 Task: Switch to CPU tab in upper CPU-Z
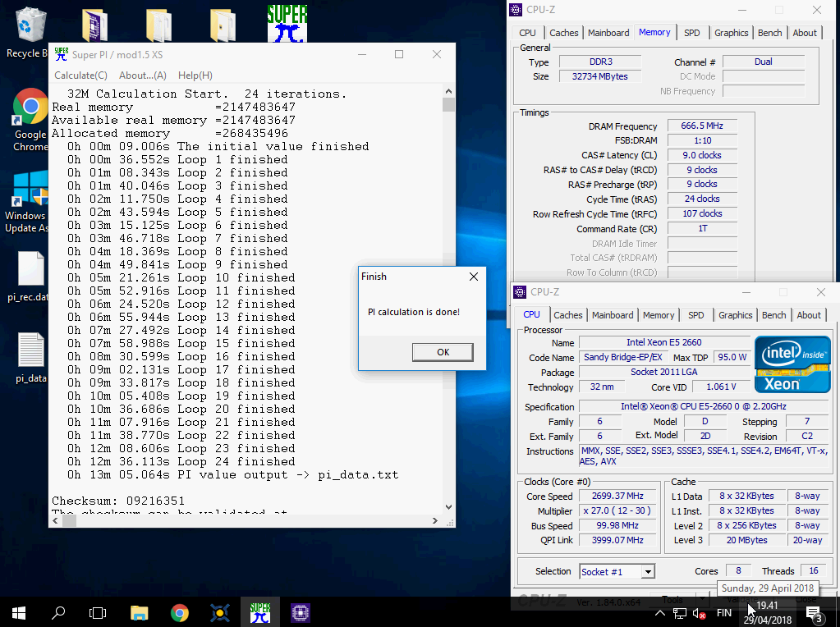[527, 33]
